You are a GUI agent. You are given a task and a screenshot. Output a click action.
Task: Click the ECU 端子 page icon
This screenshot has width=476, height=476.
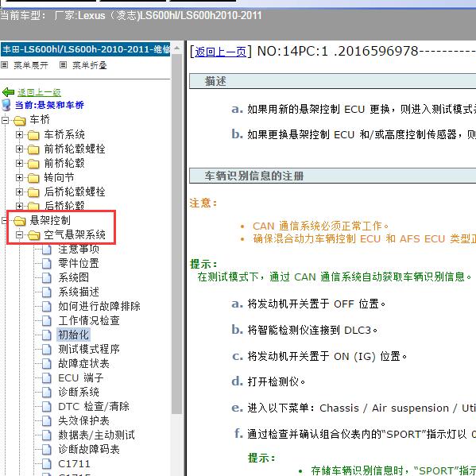click(46, 377)
